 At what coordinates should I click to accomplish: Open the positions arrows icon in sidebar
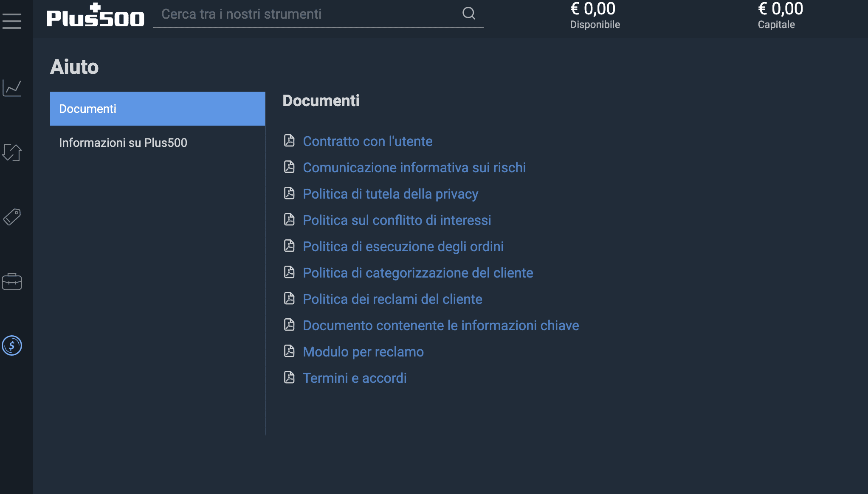pyautogui.click(x=12, y=153)
